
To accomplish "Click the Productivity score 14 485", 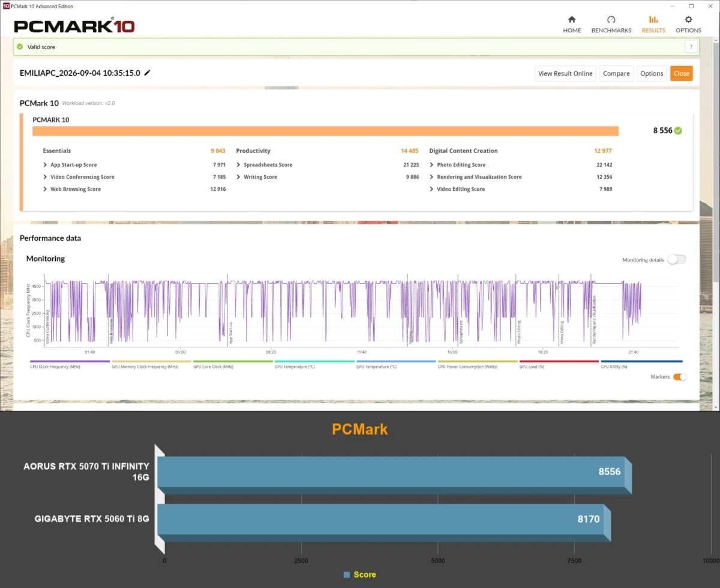I will 409,151.
